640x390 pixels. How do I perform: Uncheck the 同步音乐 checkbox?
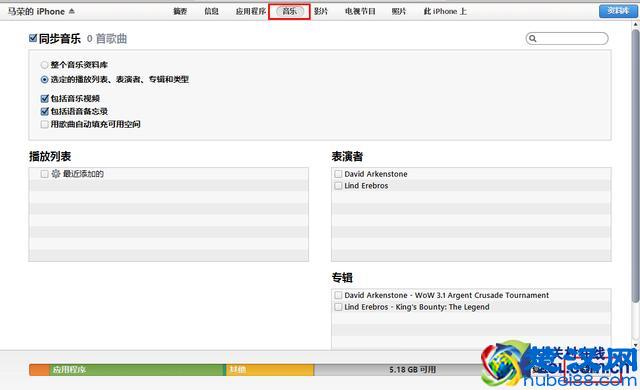point(33,38)
